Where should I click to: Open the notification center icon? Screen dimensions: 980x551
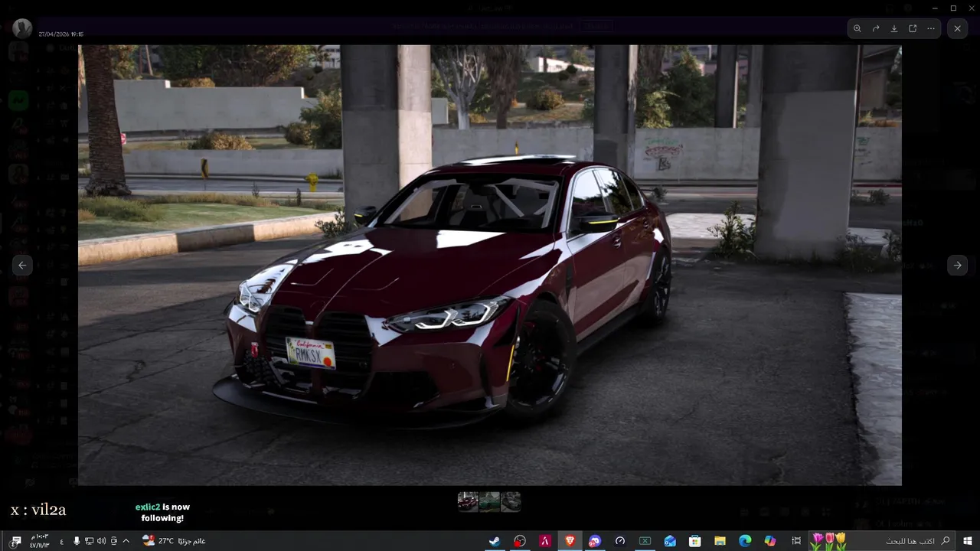(x=16, y=541)
